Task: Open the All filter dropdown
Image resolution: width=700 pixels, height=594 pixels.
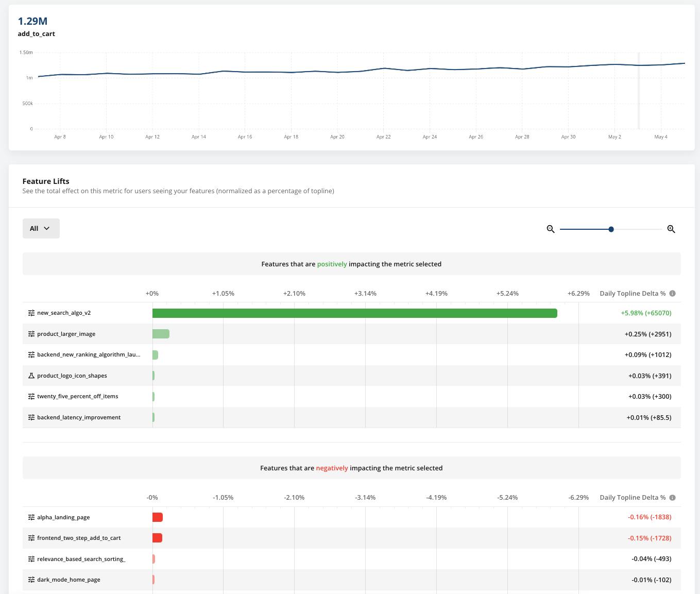Action: click(x=41, y=228)
